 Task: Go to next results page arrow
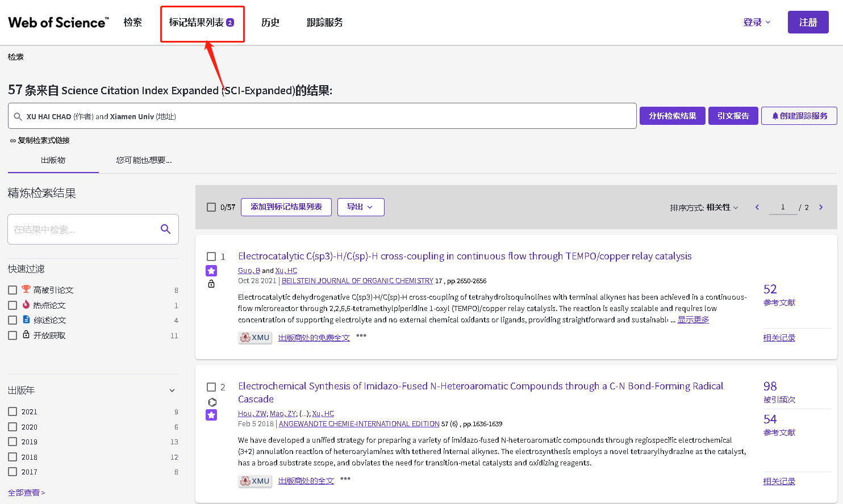coord(821,207)
